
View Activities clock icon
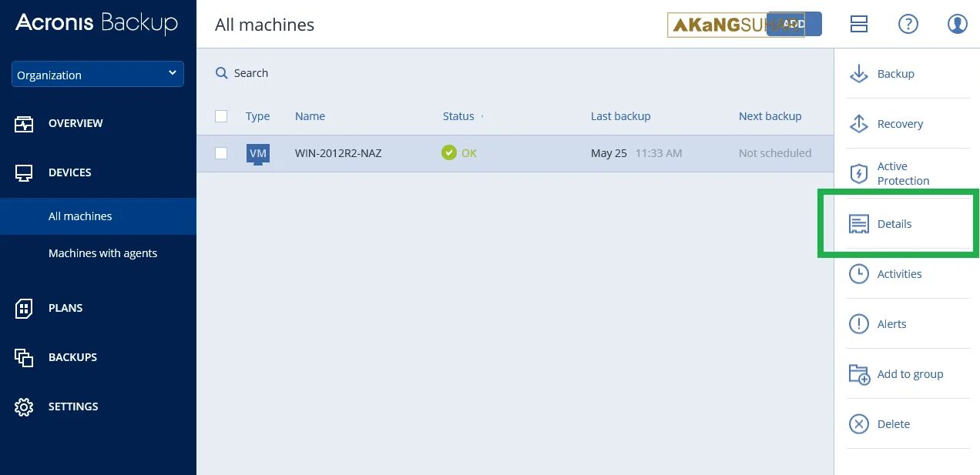(858, 274)
